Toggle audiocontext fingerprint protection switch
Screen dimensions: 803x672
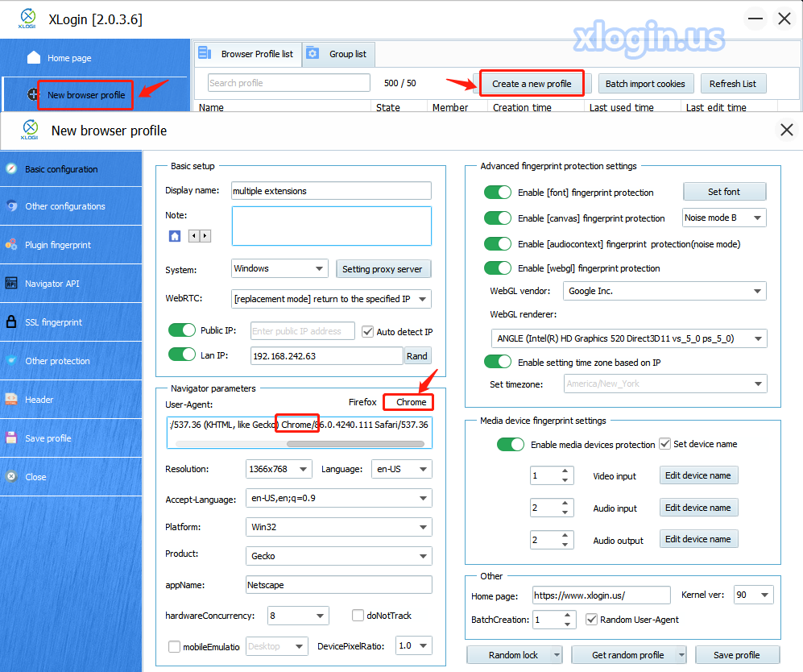pos(497,243)
